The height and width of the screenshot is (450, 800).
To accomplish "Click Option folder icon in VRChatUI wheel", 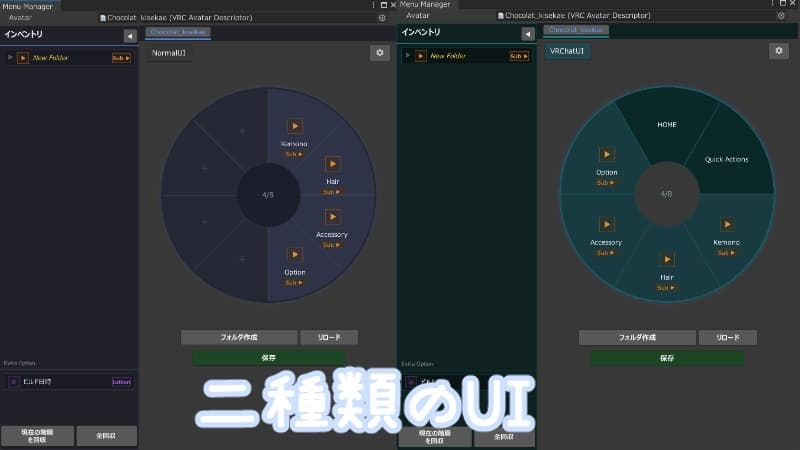I will point(607,154).
